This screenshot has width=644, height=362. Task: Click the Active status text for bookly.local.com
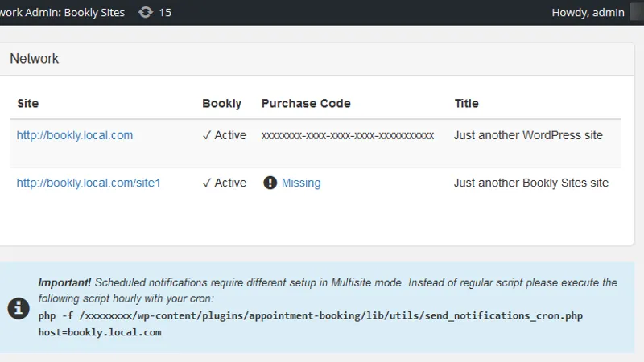(x=230, y=135)
